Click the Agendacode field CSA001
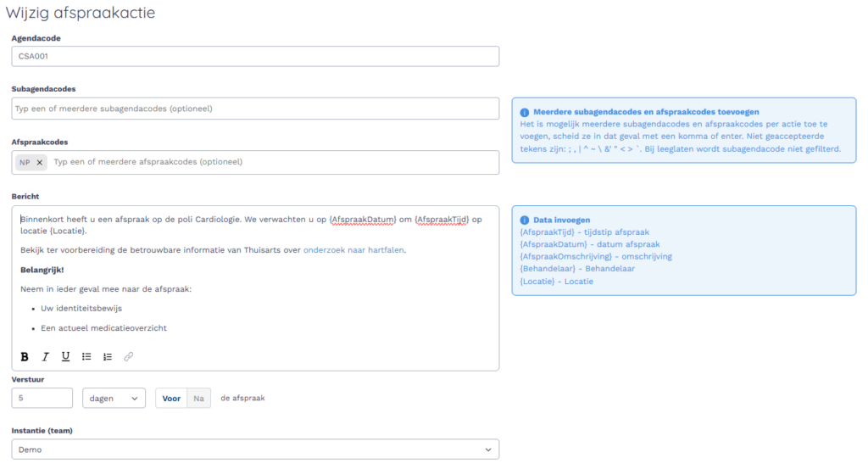This screenshot has width=868, height=469. pyautogui.click(x=255, y=56)
